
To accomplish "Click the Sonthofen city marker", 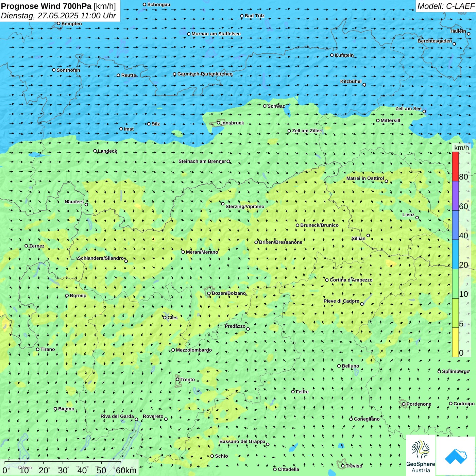I will pos(54,70).
